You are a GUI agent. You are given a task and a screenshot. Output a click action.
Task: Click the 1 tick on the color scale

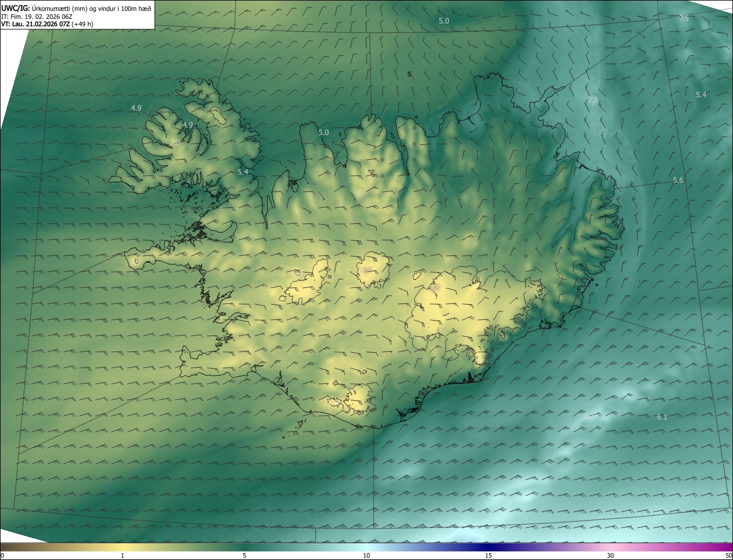123,556
